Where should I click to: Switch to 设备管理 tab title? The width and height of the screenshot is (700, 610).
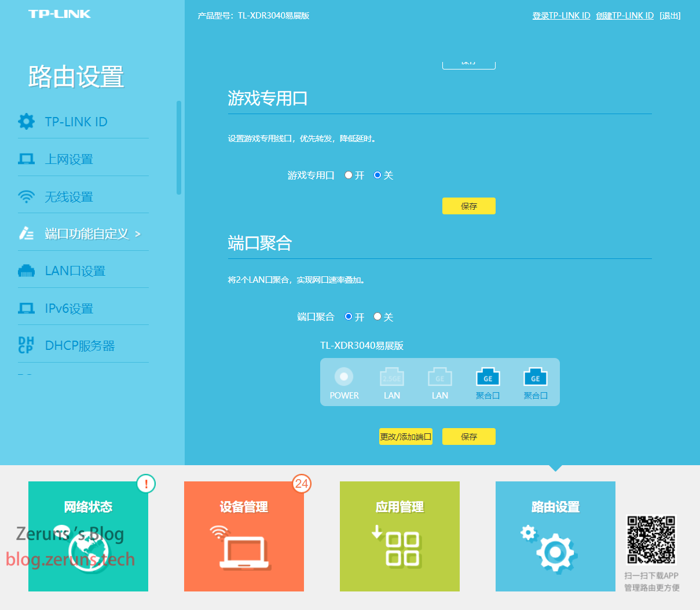(x=244, y=507)
